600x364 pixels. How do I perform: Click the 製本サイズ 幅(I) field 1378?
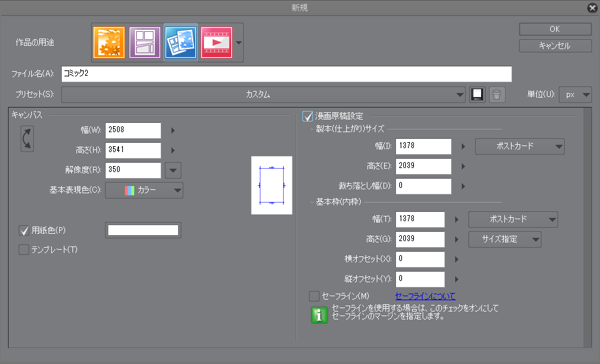coord(424,146)
